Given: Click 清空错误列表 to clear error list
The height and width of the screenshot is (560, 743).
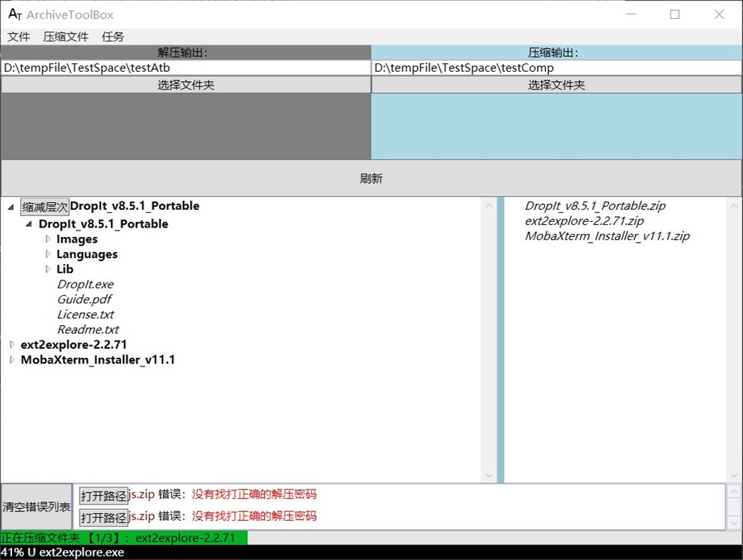Looking at the screenshot, I should [36, 506].
